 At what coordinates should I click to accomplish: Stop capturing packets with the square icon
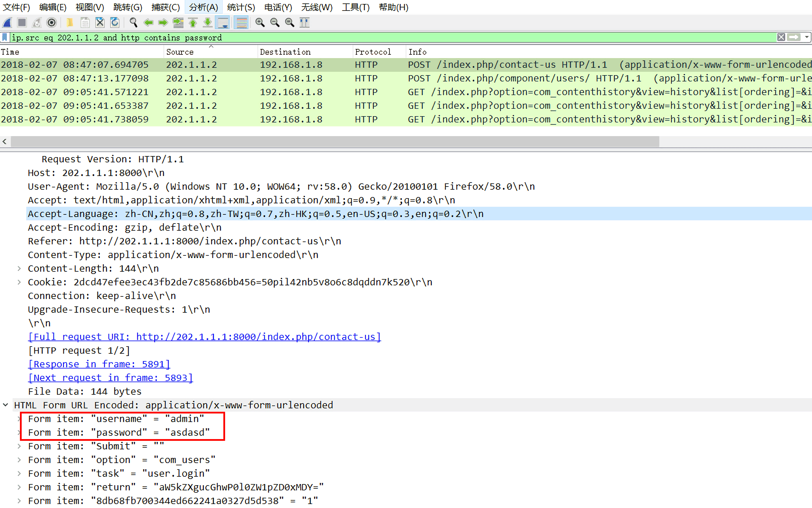22,22
